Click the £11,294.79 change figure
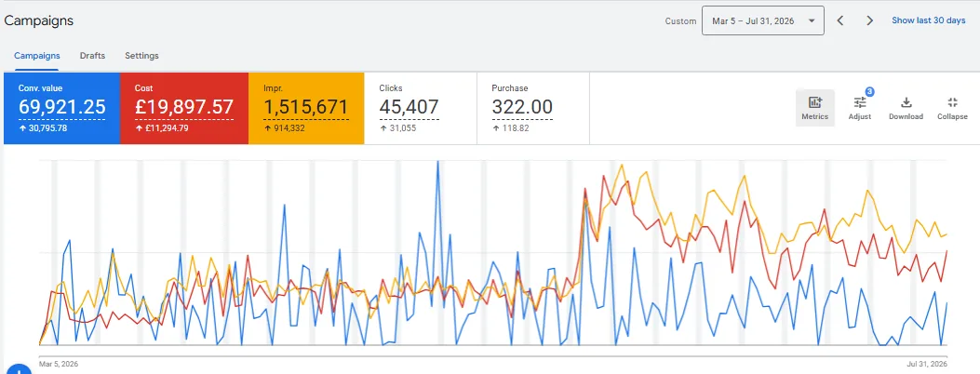Screen dimensions: 980x374 [166, 128]
